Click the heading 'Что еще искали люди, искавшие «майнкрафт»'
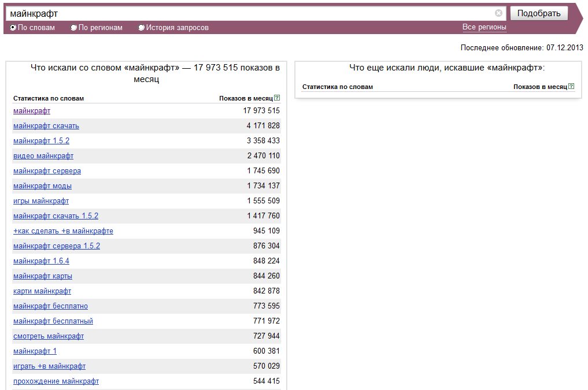The width and height of the screenshot is (588, 390). click(447, 68)
